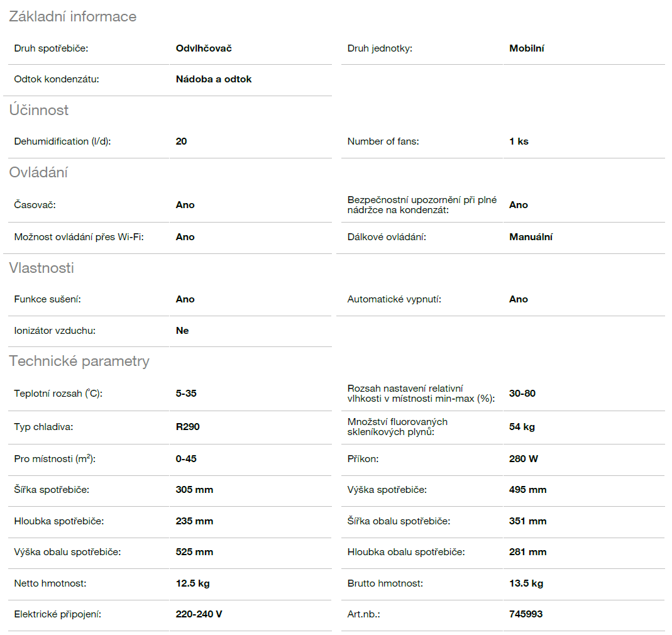
Task: Click the Účinnost section heading
Action: [x=39, y=111]
